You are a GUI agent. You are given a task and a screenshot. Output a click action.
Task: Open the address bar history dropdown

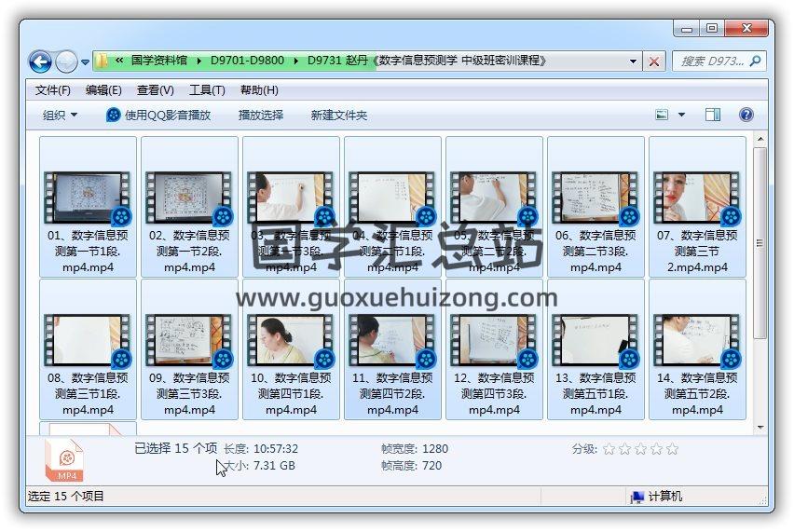(634, 61)
